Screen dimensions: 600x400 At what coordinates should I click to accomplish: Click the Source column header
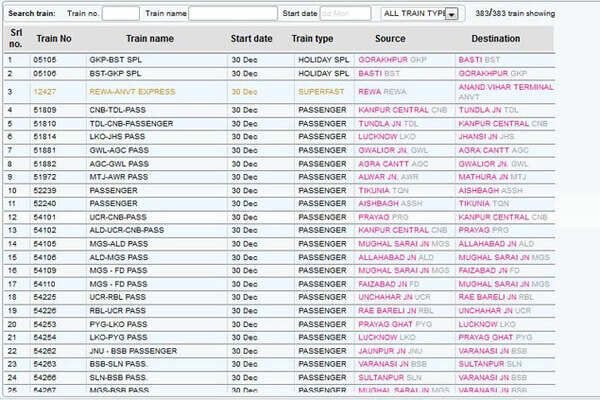(390, 39)
